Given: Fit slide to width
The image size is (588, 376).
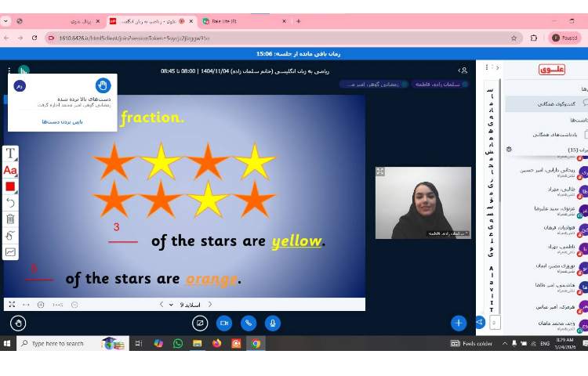Looking at the screenshot, I should (x=26, y=305).
